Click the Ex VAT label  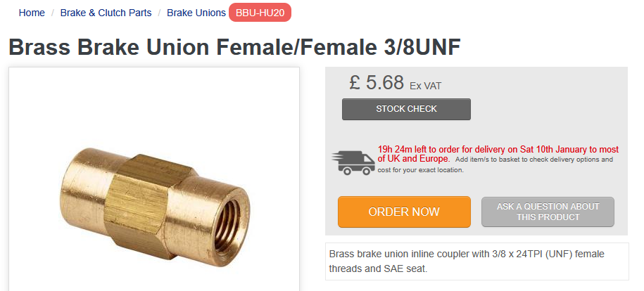pyautogui.click(x=425, y=86)
